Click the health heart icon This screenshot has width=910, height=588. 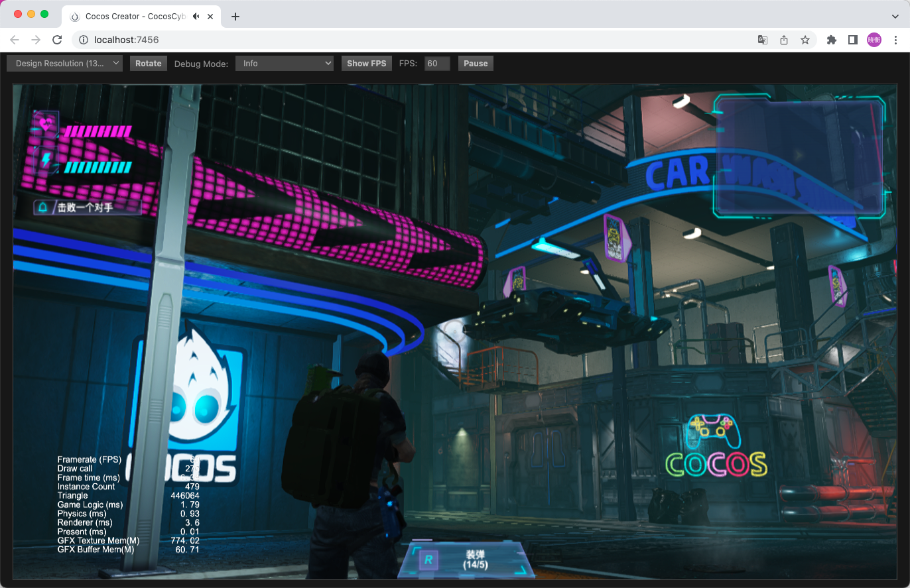(x=46, y=123)
